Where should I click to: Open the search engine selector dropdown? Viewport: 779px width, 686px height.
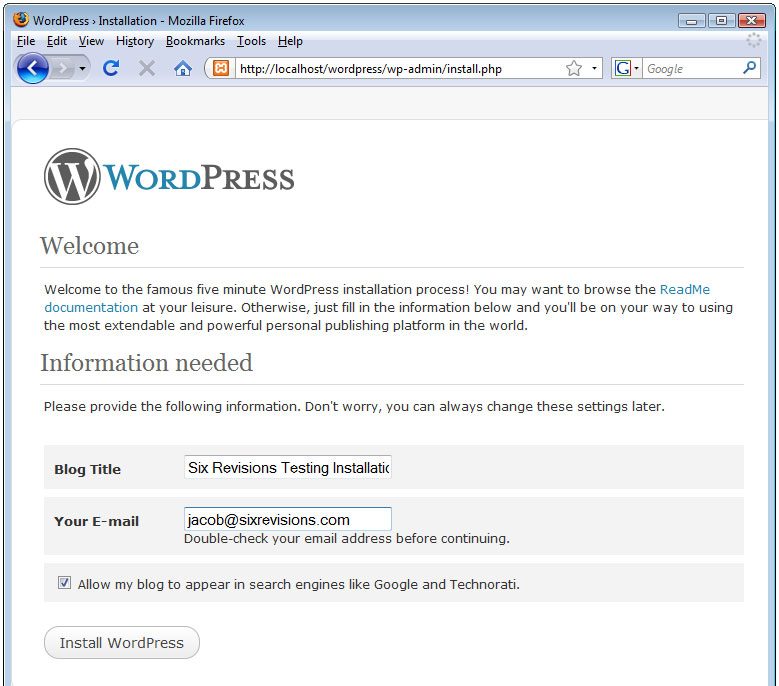click(x=626, y=68)
